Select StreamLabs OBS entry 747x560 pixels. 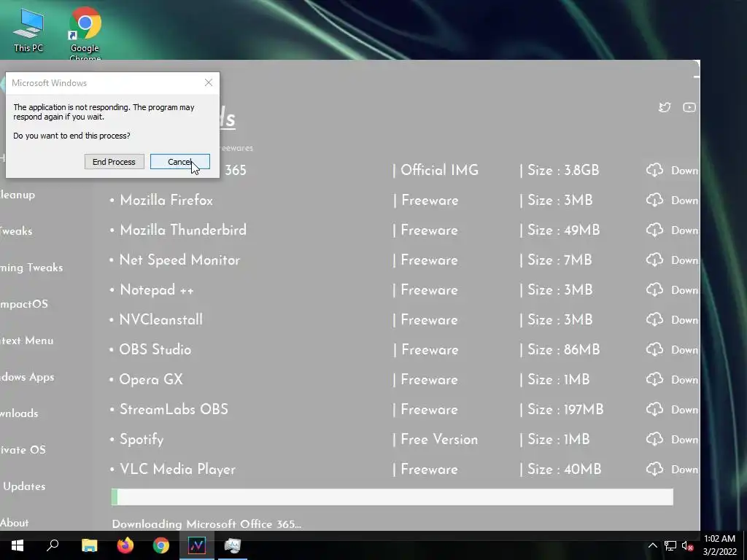[174, 410]
